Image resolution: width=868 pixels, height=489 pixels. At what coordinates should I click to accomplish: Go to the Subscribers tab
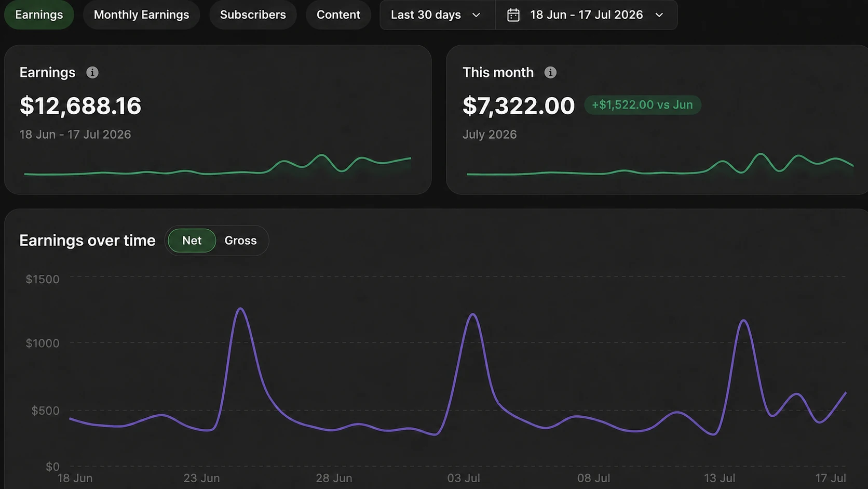tap(253, 15)
